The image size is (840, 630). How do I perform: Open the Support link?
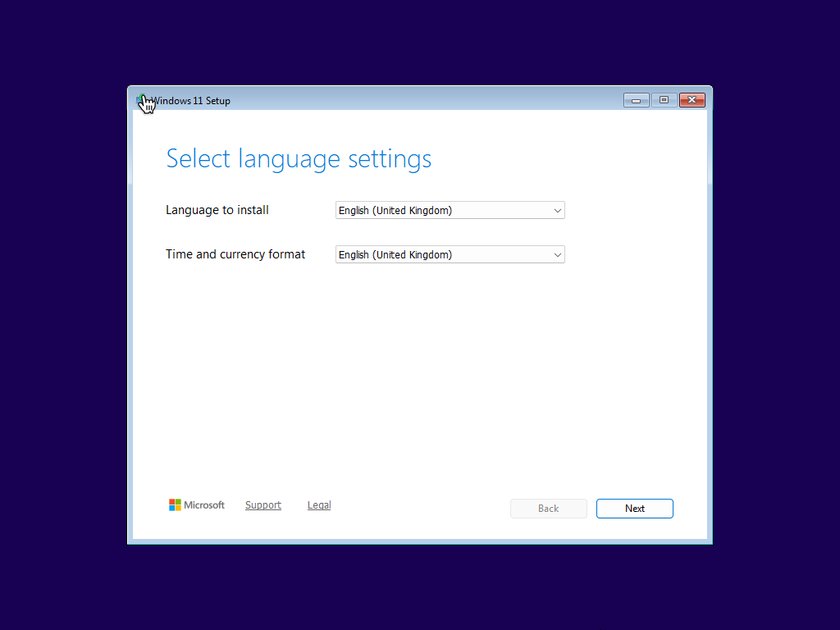coord(263,504)
